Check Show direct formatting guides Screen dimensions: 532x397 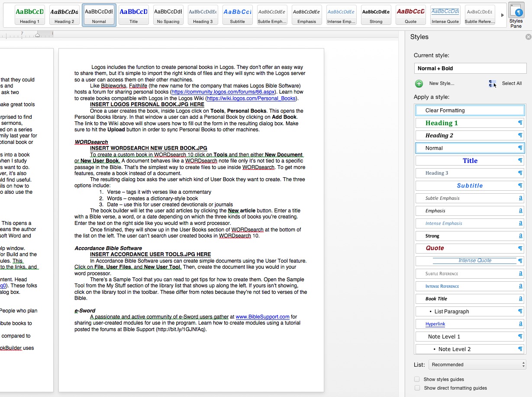[417, 388]
